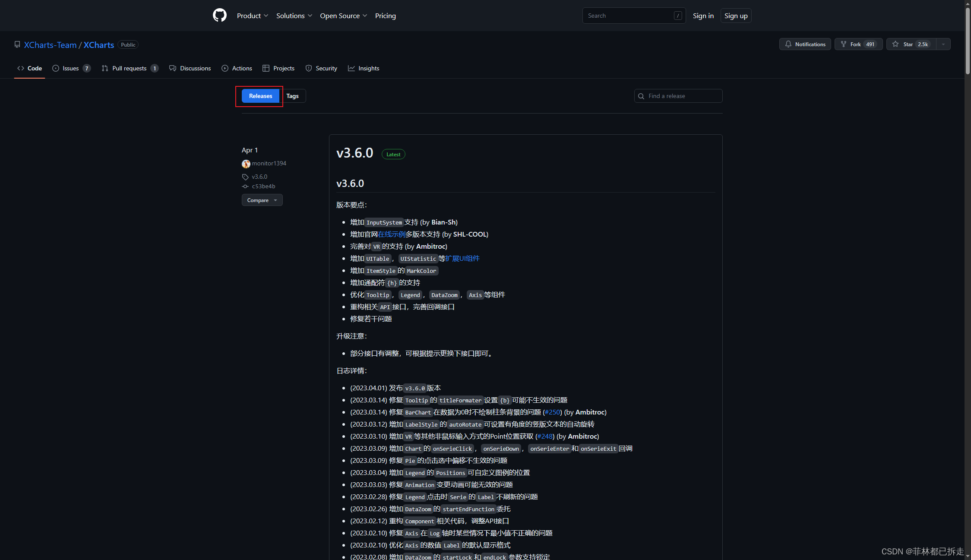The image size is (971, 560).
Task: Open the Compare dropdown for v3.6.0
Action: tap(262, 200)
